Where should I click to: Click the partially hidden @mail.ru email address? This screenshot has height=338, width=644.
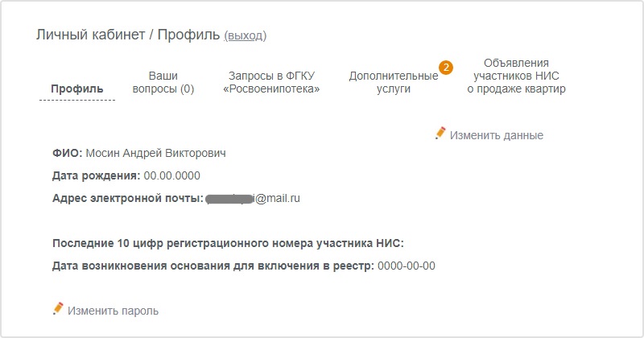coord(253,198)
